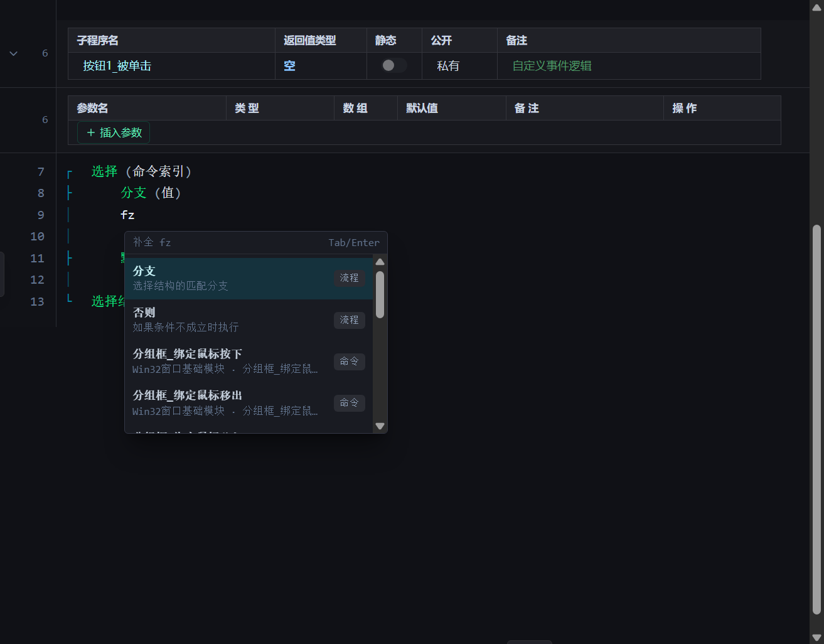
Task: Toggle the 静态 switch for 按钮1_被单击
Action: pos(393,65)
